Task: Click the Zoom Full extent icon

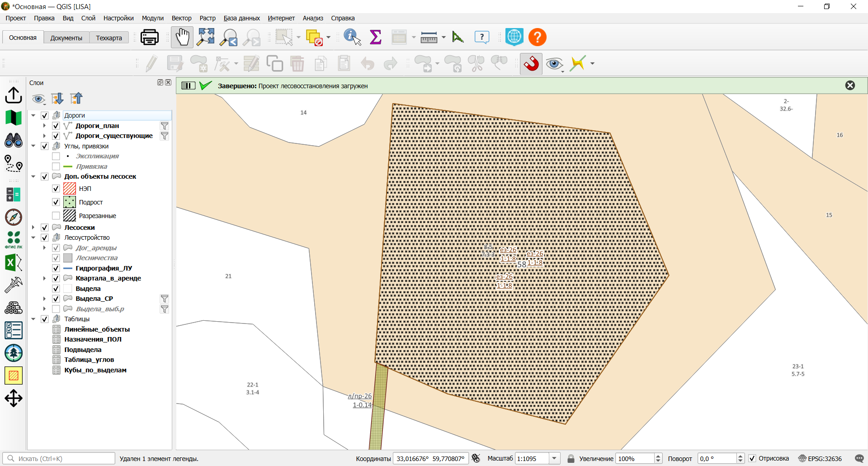Action: 206,38
